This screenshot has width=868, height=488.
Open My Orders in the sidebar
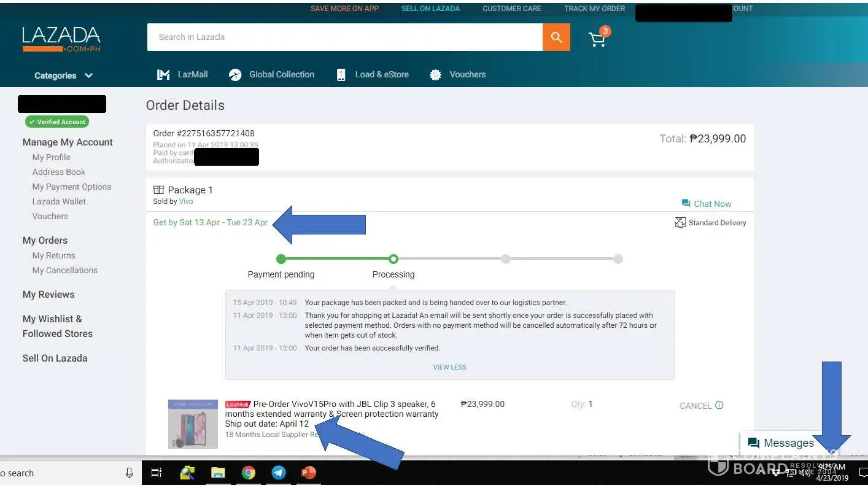coord(45,240)
